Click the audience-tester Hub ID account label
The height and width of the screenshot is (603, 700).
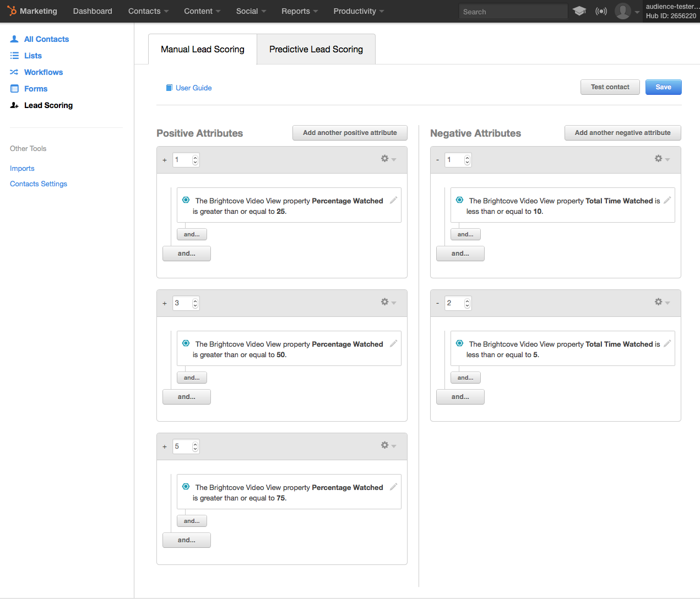coord(671,11)
